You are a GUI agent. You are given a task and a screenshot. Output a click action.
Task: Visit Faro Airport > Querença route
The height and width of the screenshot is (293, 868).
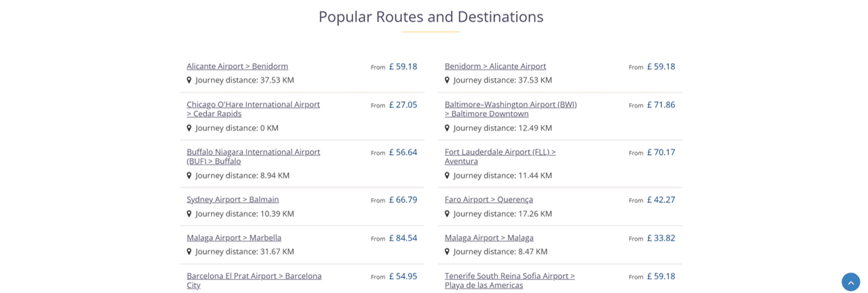click(x=489, y=199)
